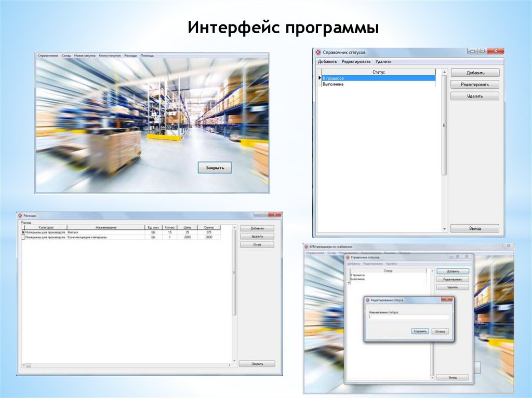Screen dimensions: 532x398
Task: Click scroll-right arrow in the Расходы table
Action: coord(230,365)
